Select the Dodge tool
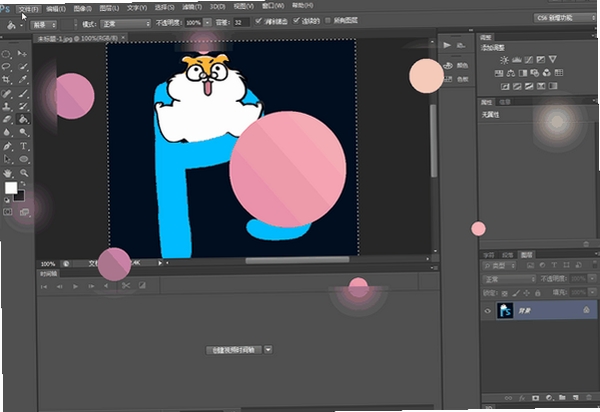The width and height of the screenshot is (600, 412). click(x=23, y=132)
